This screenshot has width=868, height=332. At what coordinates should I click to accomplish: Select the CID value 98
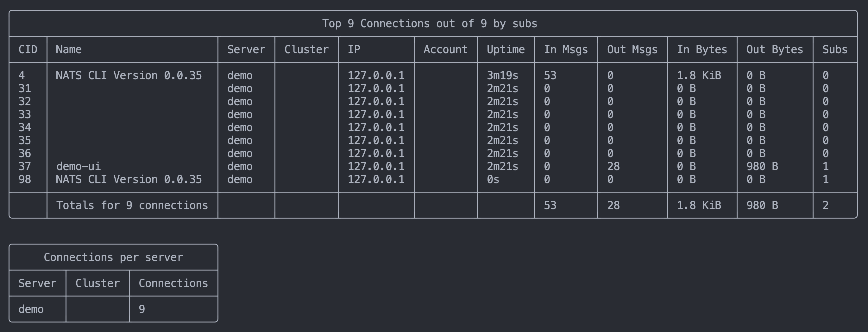coord(25,180)
